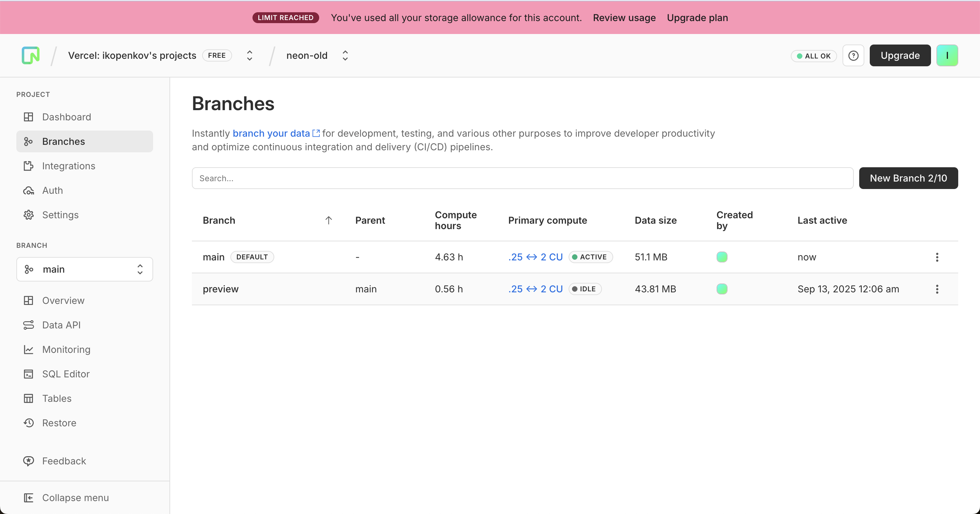Click the preview branch compute size link

click(535, 289)
